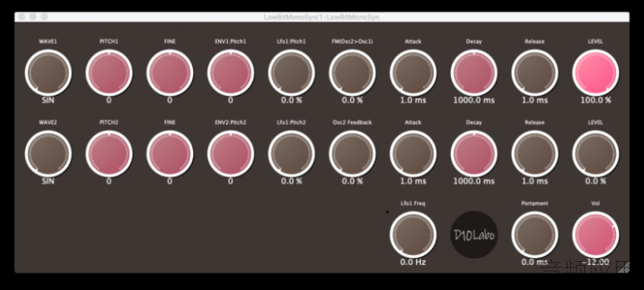This screenshot has width=644, height=290.
Task: Click the WAVE2 waveform knob
Action: tap(48, 153)
